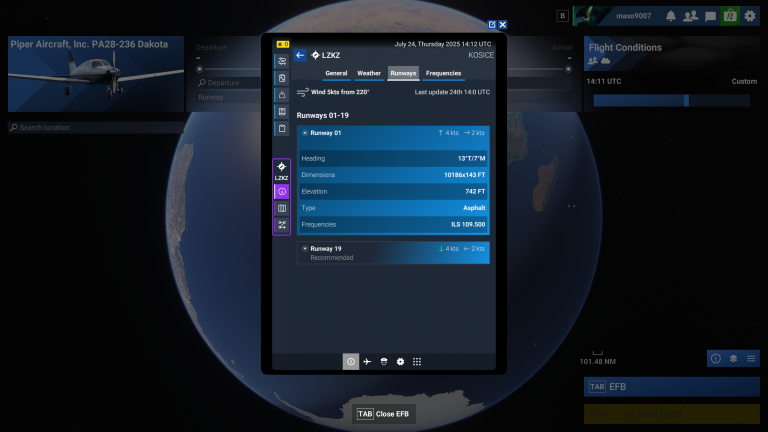Click the ILS 109.500 frequency value
The width and height of the screenshot is (768, 432).
coord(468,224)
